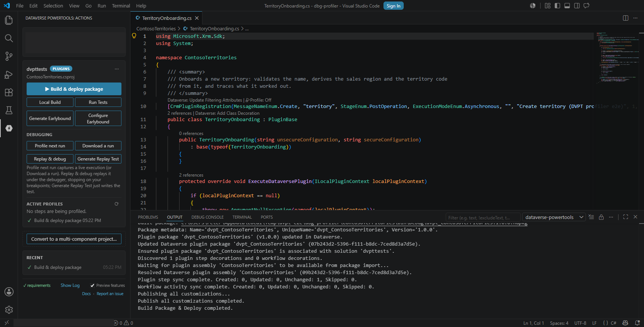Go to line via Ln 1, Col 1 indicator
The image size is (644, 327).
(x=533, y=323)
